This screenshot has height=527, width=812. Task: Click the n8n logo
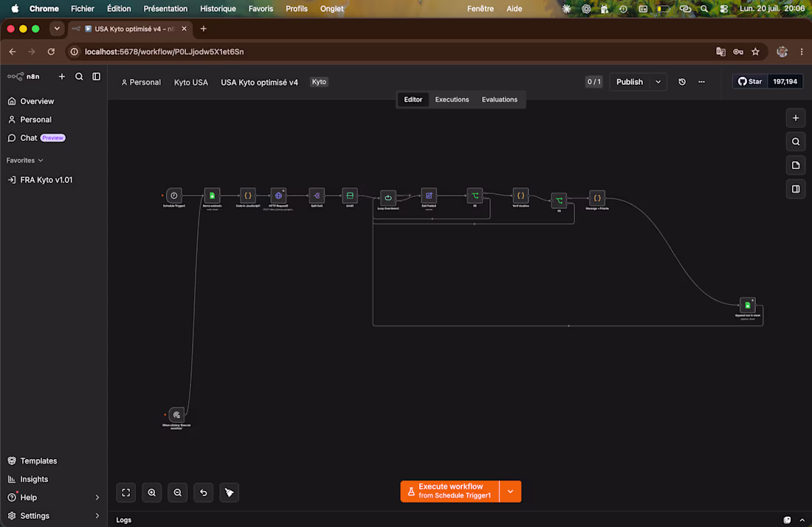(24, 77)
